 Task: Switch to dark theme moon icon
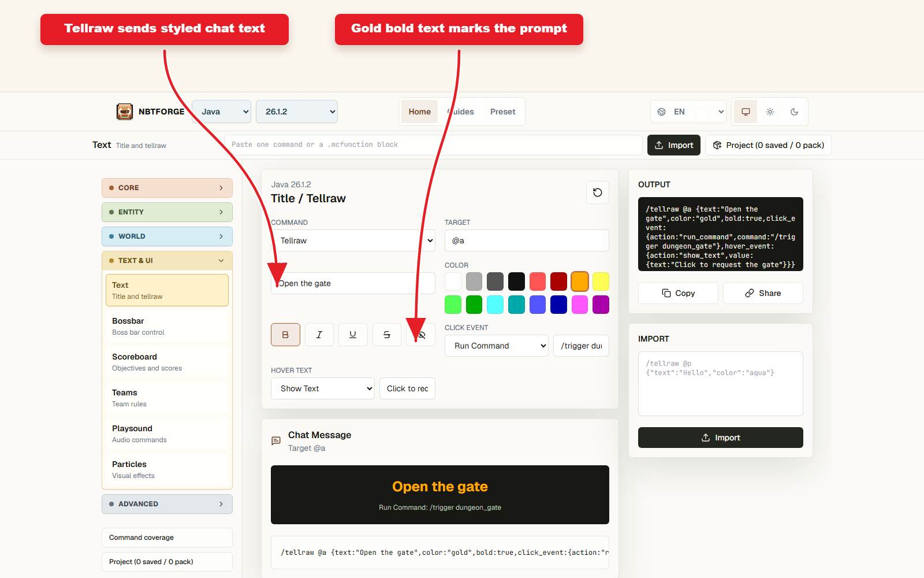(794, 112)
